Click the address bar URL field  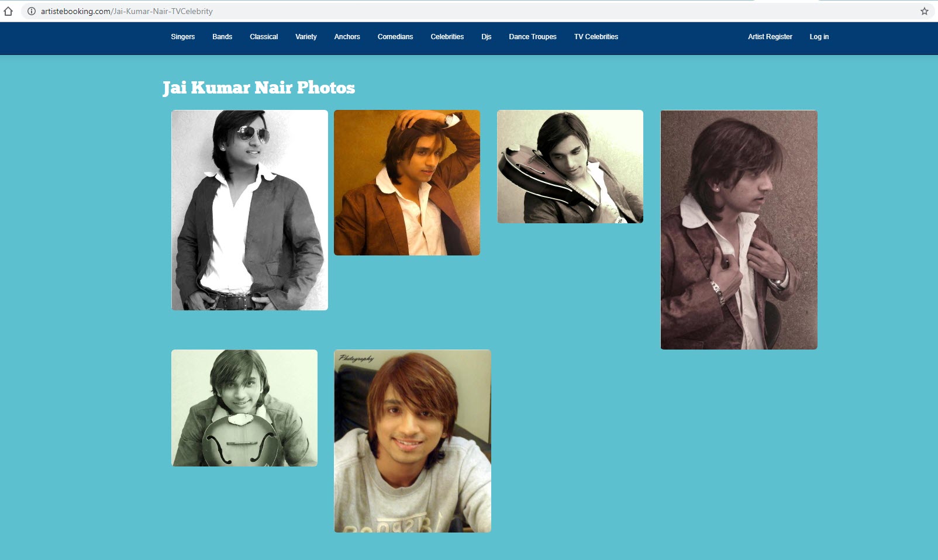pos(468,11)
